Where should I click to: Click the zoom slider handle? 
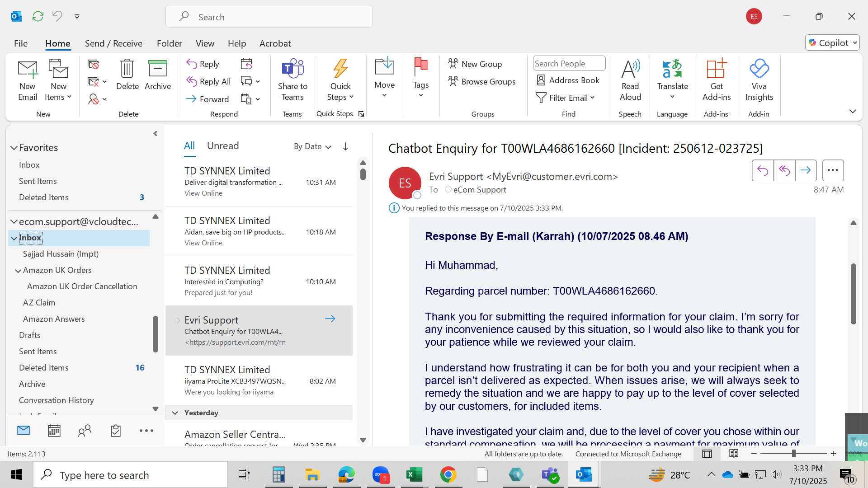pos(793,454)
